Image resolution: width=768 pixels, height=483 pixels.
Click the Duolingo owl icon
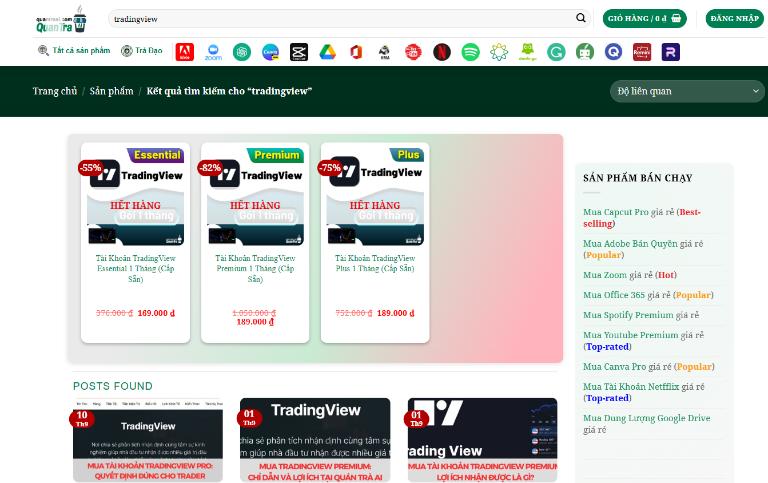pyautogui.click(x=527, y=52)
